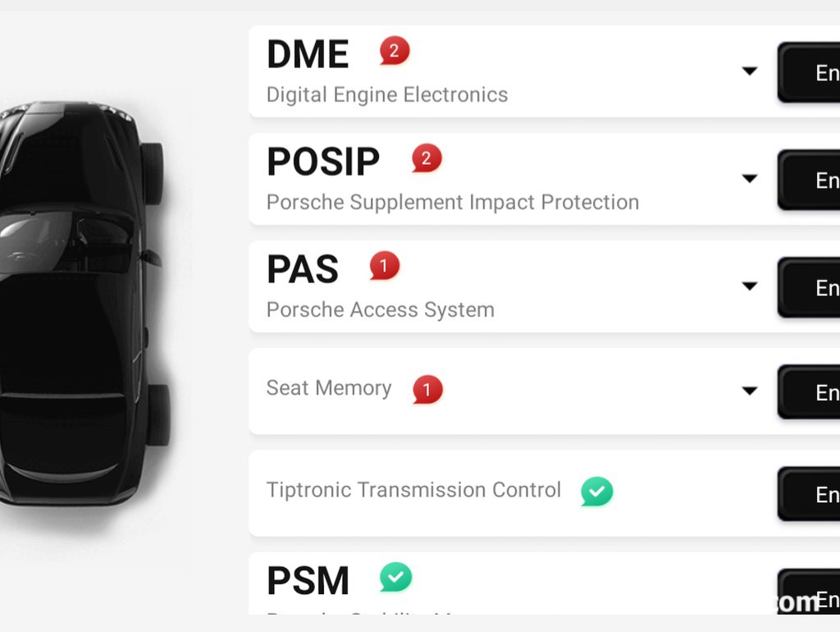
Task: Click Enter button in the PSM row
Action: click(x=808, y=591)
